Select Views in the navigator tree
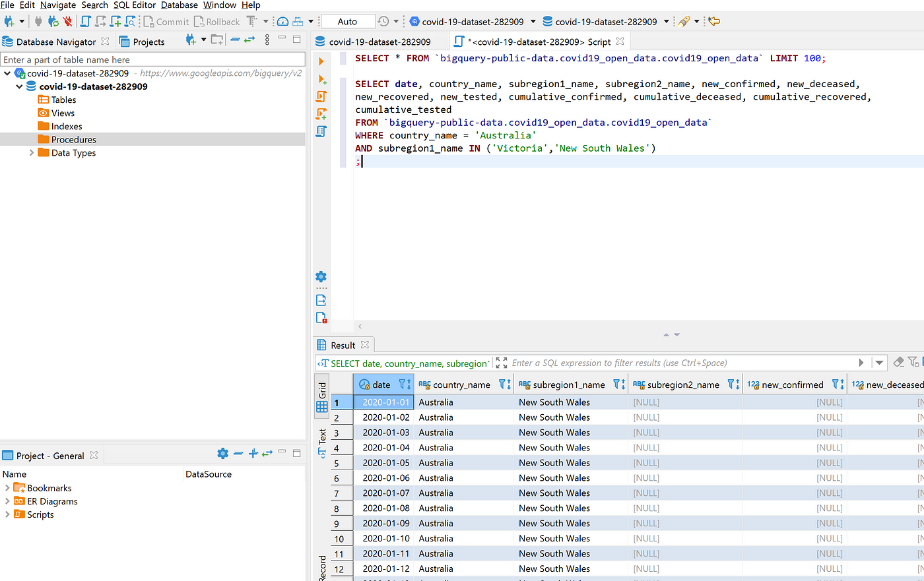924x581 pixels. 63,113
